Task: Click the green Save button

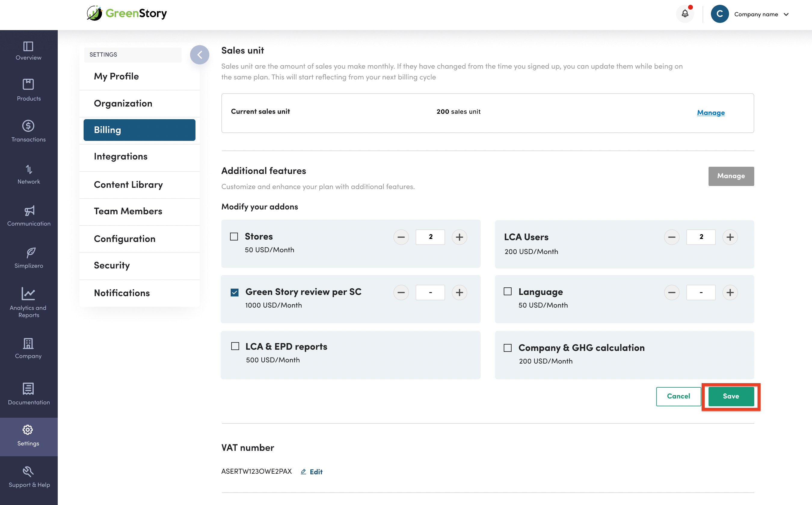Action: click(730, 396)
